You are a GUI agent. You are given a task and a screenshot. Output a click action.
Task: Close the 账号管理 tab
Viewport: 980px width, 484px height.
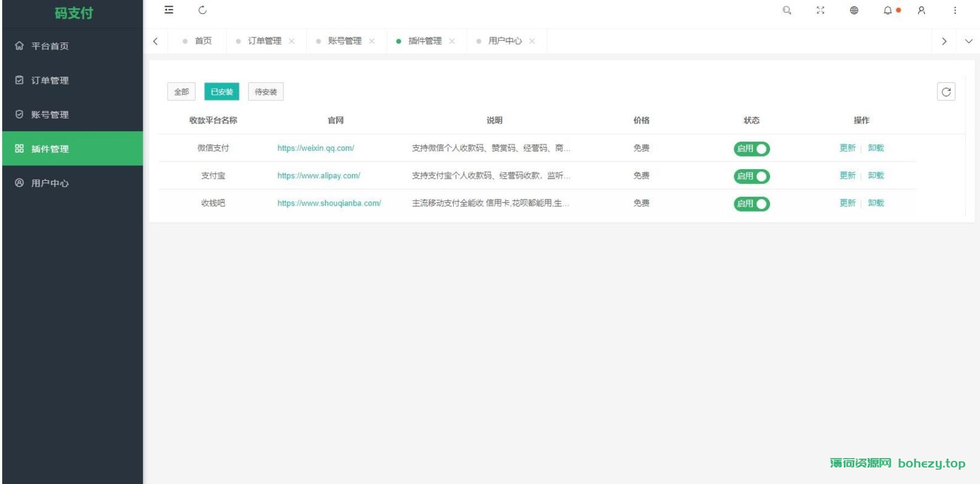(371, 41)
